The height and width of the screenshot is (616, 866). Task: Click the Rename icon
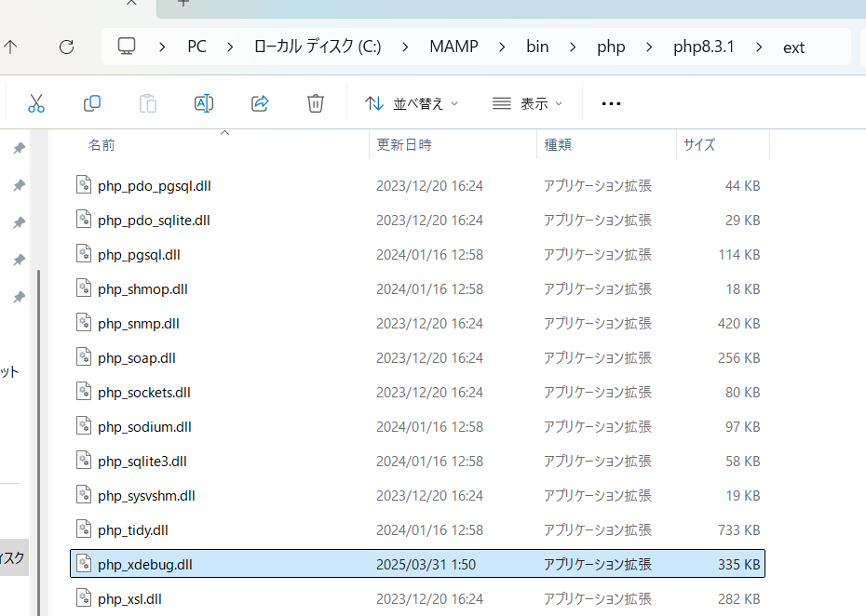pyautogui.click(x=204, y=103)
